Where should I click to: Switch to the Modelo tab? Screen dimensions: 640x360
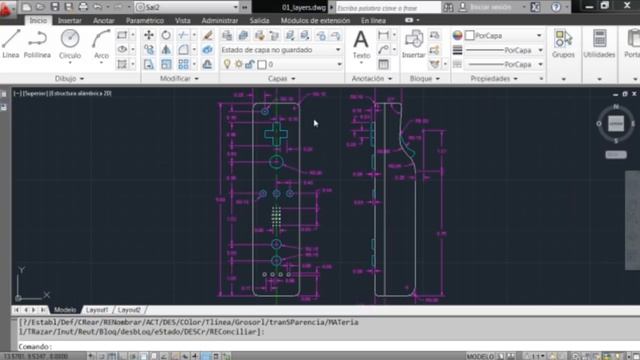pos(65,310)
